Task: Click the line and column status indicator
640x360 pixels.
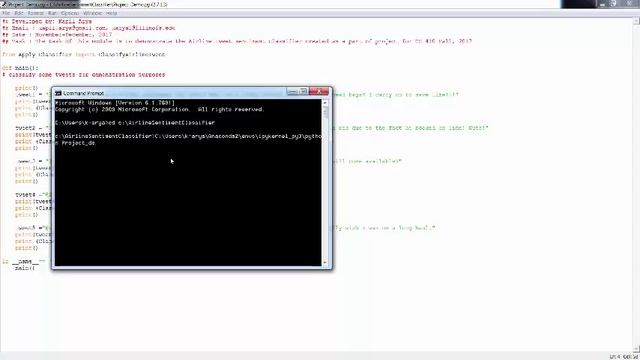Action: tap(624, 357)
